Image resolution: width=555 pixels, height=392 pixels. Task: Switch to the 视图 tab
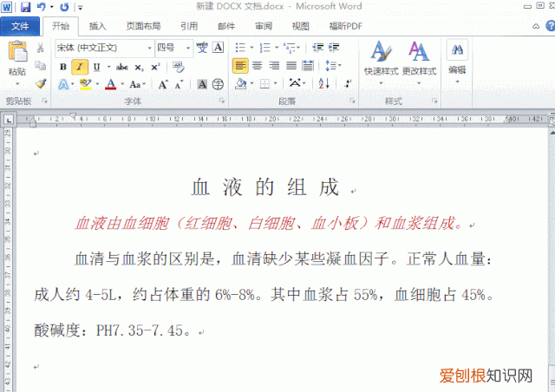pos(301,26)
